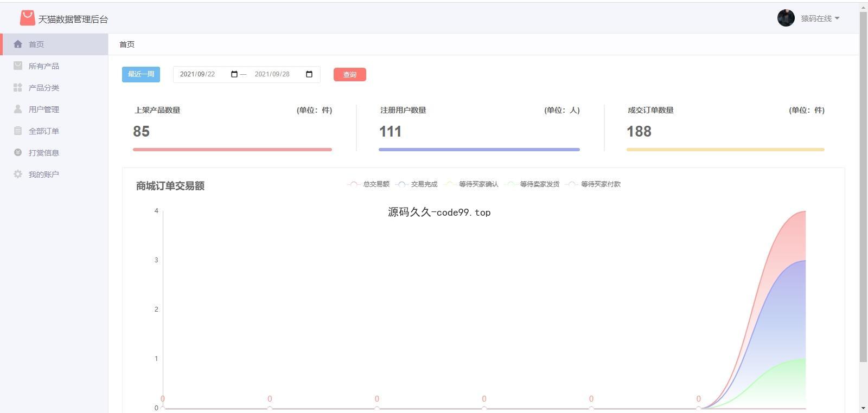The height and width of the screenshot is (413, 868).
Task: Open 所有产品 menu item
Action: (54, 66)
